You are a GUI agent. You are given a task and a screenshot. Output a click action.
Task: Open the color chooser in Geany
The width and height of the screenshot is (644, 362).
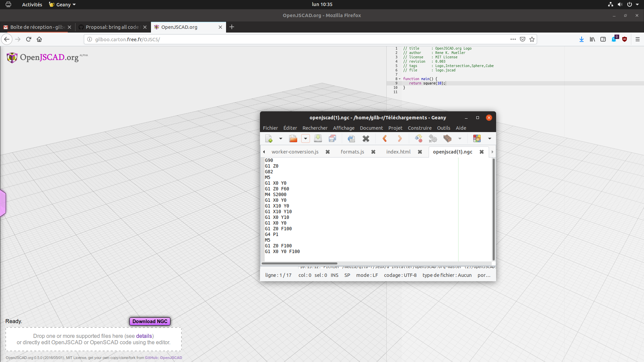pos(477,138)
